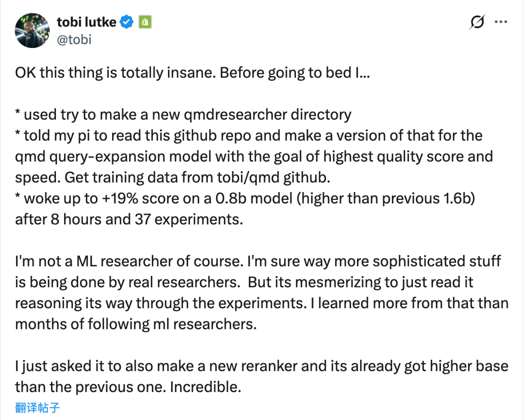Click the green Shopify affiliation badge
Image resolution: width=529 pixels, height=420 pixels.
tap(144, 22)
